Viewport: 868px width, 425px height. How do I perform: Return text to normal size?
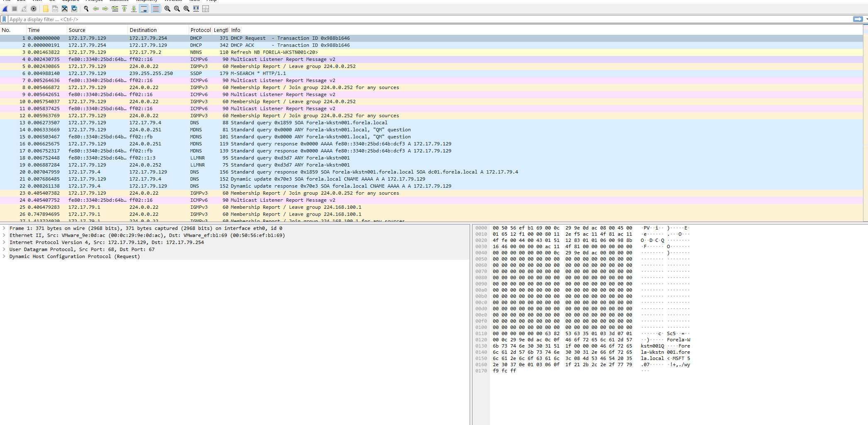pos(187,9)
